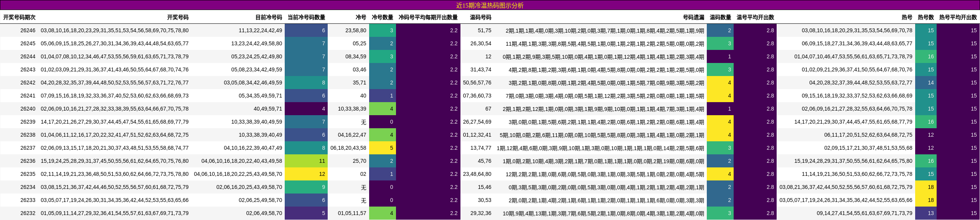The width and height of the screenshot is (980, 220).
Task: Click yellow count 12 in row 26235
Action: pyautogui.click(x=306, y=174)
